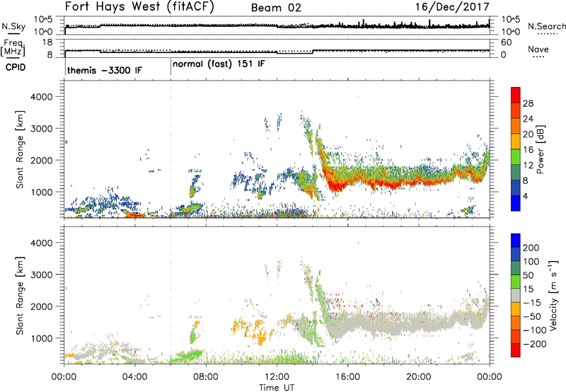This screenshot has width=566, height=392.
Task: Click the blue top of velocity colorbar
Action: (x=516, y=241)
